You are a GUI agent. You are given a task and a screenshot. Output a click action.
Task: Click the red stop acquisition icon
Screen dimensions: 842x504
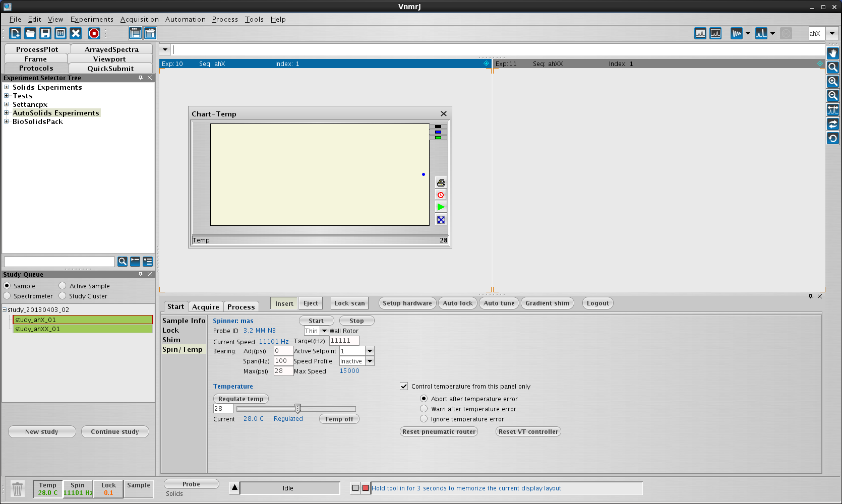tap(94, 33)
